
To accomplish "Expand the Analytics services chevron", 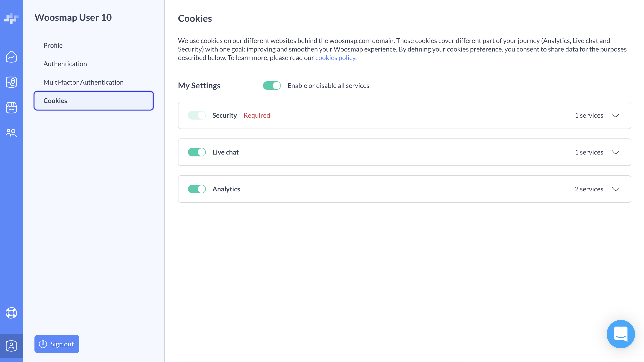I will [x=615, y=189].
